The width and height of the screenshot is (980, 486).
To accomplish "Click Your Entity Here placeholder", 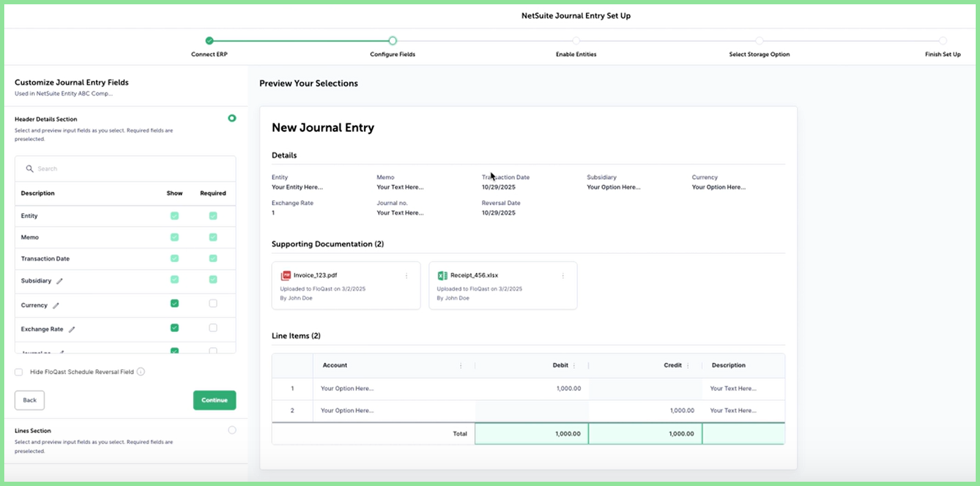I will tap(297, 187).
